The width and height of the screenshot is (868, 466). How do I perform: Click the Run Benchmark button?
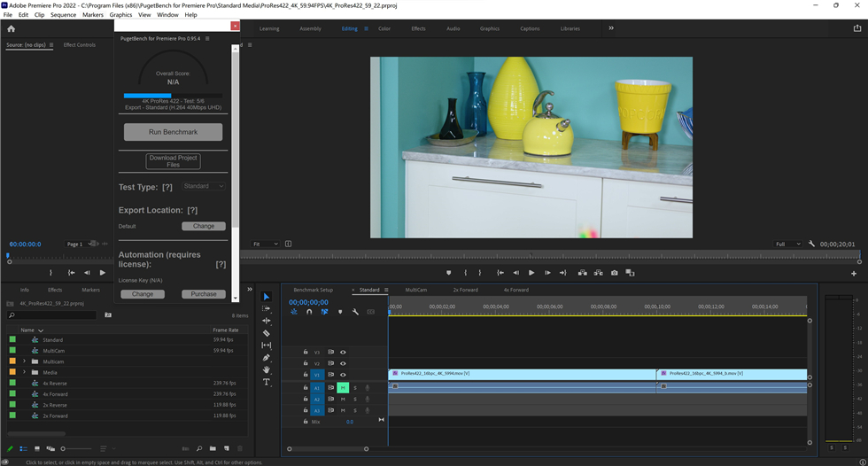pos(173,132)
